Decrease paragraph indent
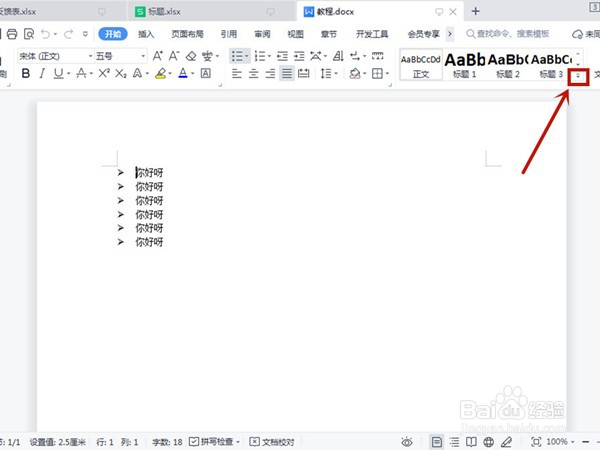Screen dimensions: 600x450 282,56
